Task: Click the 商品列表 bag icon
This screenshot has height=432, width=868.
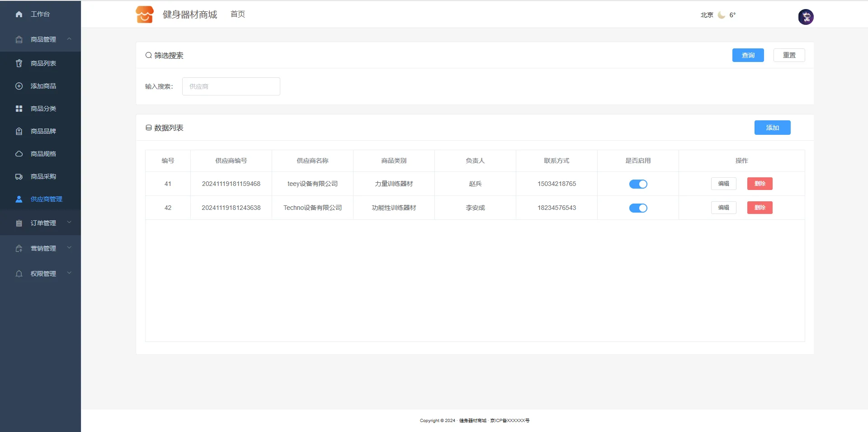Action: (19, 63)
